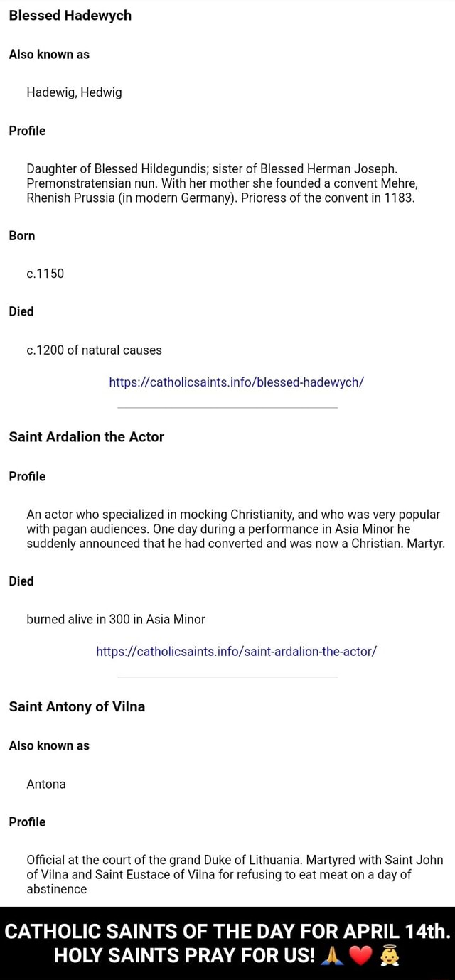The height and width of the screenshot is (980, 455).
Task: Open the blessed-hadewych catholicsaints.info link
Action: tap(237, 382)
